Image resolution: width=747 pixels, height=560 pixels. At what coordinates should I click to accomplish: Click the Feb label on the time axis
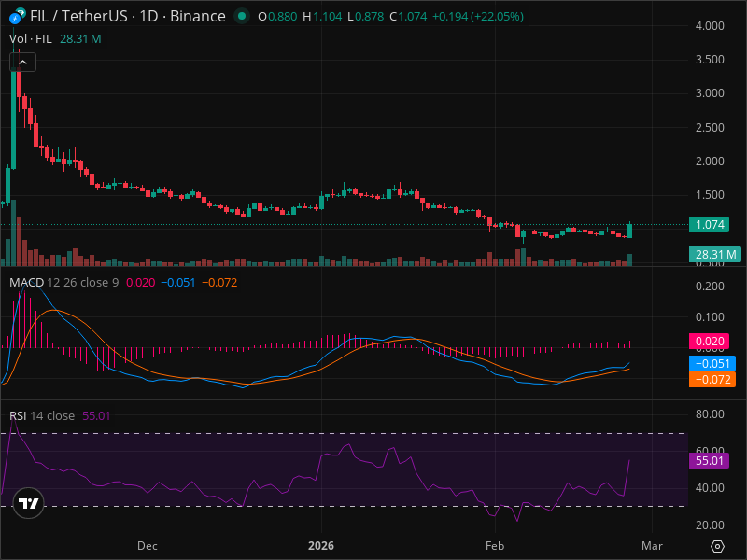coord(495,546)
